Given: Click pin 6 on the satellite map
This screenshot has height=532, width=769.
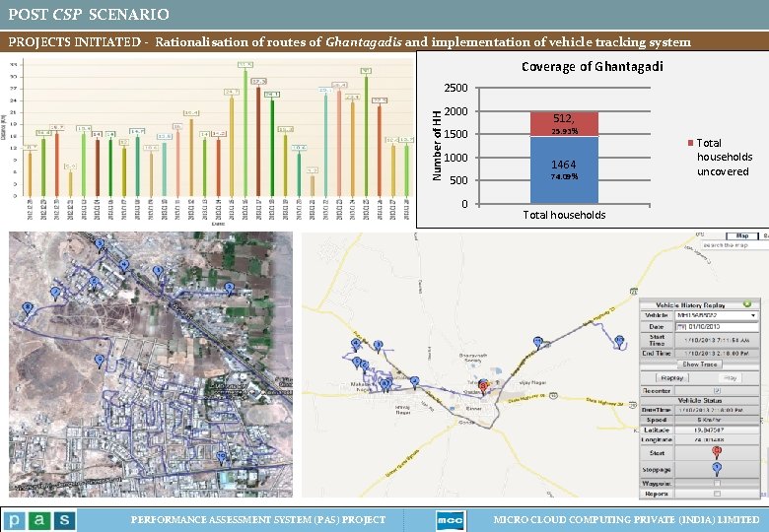Looking at the screenshot, I should pos(95,282).
